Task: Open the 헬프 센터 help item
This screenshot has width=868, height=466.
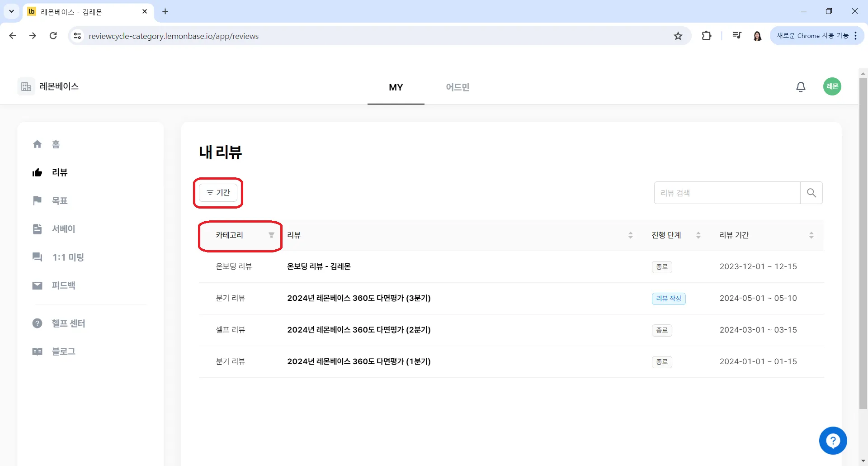Action: [x=59, y=323]
